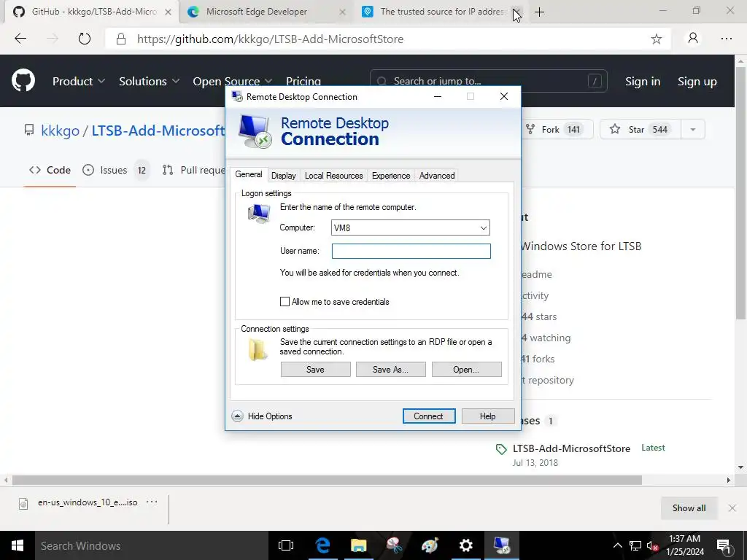Image resolution: width=747 pixels, height=560 pixels.
Task: Add page to favorites with star icon
Action: [x=656, y=39]
